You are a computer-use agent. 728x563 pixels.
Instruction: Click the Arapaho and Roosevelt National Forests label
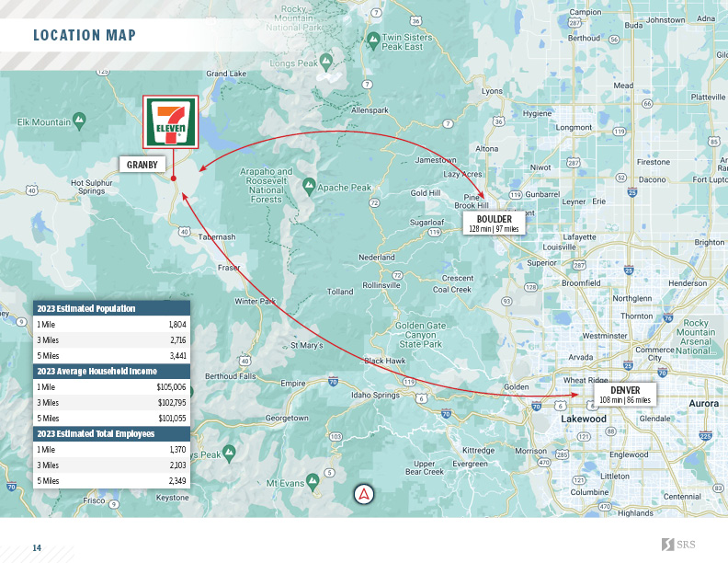point(266,185)
